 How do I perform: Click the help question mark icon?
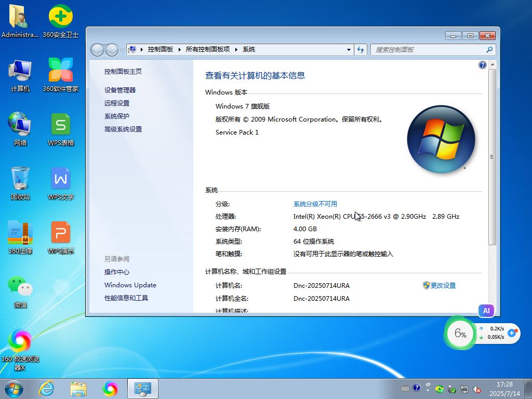(x=482, y=65)
